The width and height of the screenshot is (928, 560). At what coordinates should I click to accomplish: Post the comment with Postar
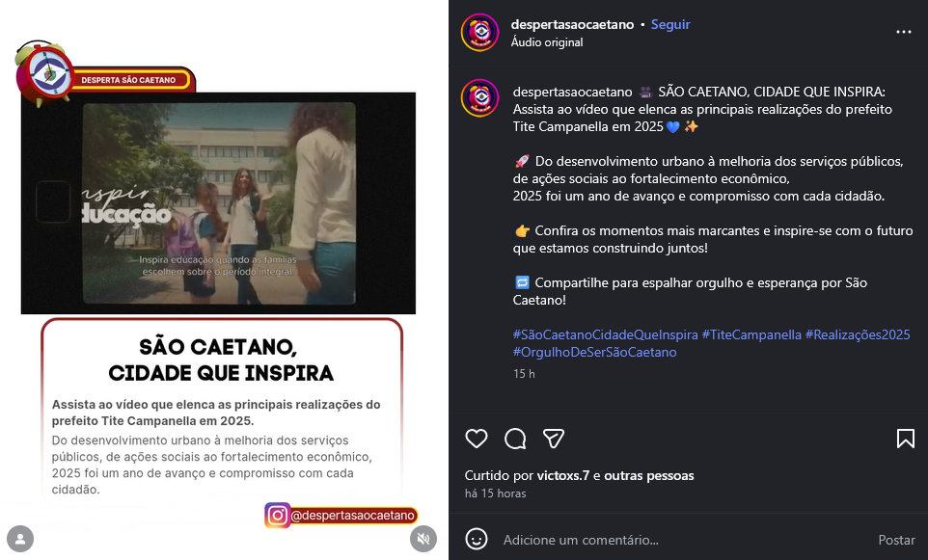[x=896, y=540]
